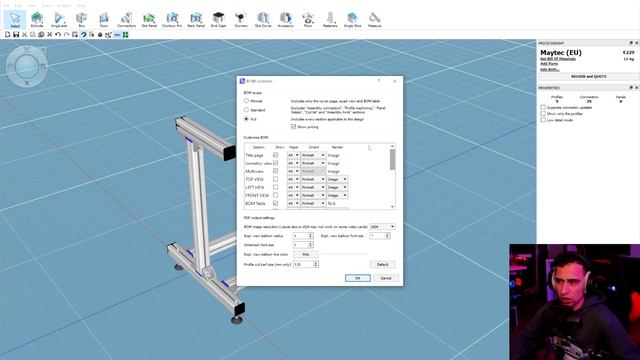Toggle Suppress connector updates checkbox

click(x=543, y=107)
